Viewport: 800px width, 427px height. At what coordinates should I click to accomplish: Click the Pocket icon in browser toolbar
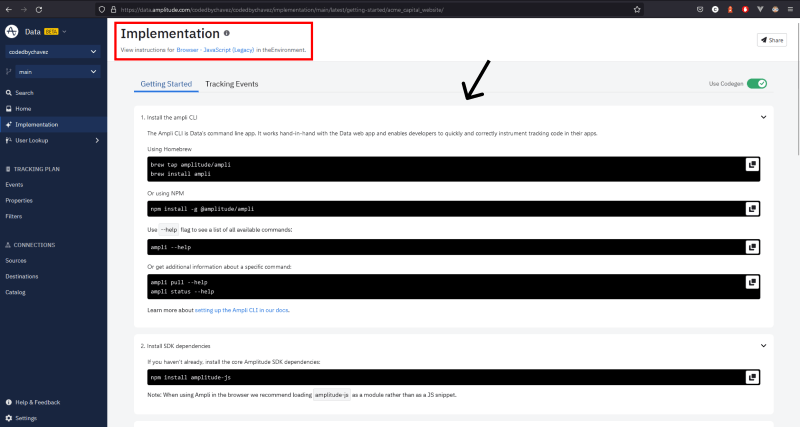pyautogui.click(x=700, y=10)
